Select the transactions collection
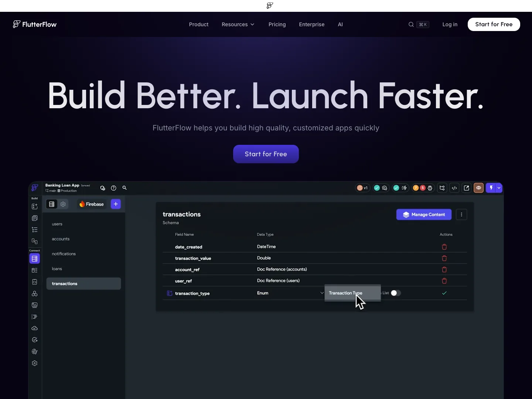 (83, 284)
